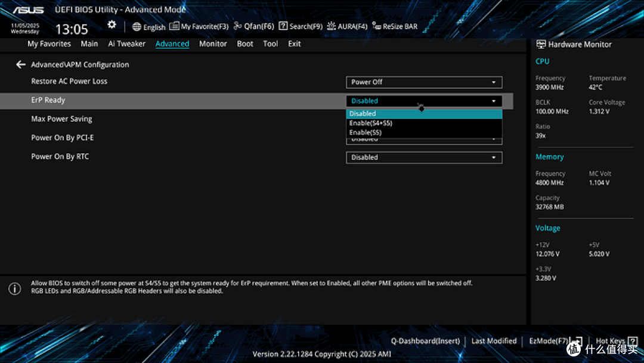Choose Enable(S5) option
The image size is (644, 363).
pos(424,133)
